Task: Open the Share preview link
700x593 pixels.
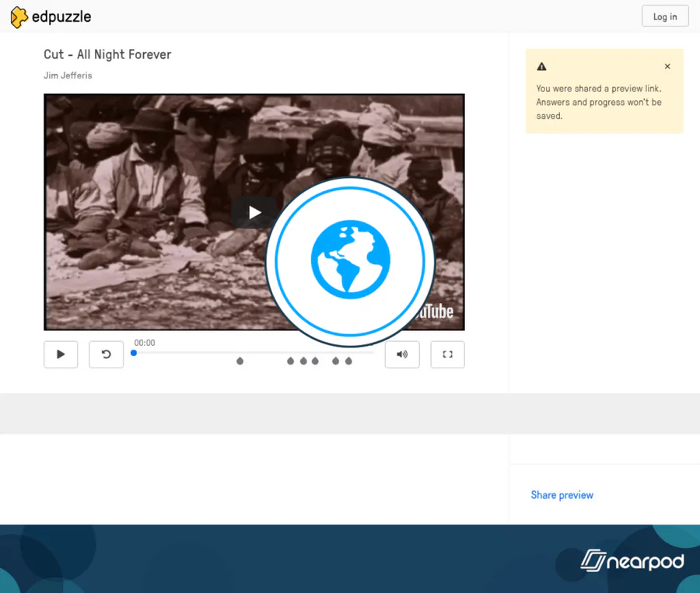Action: 562,495
